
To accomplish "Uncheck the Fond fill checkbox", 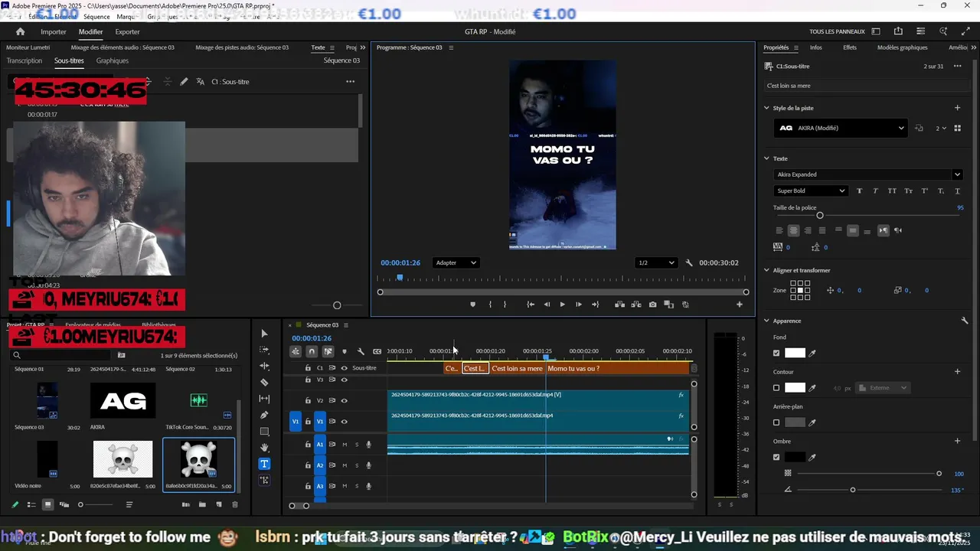I will coord(776,353).
